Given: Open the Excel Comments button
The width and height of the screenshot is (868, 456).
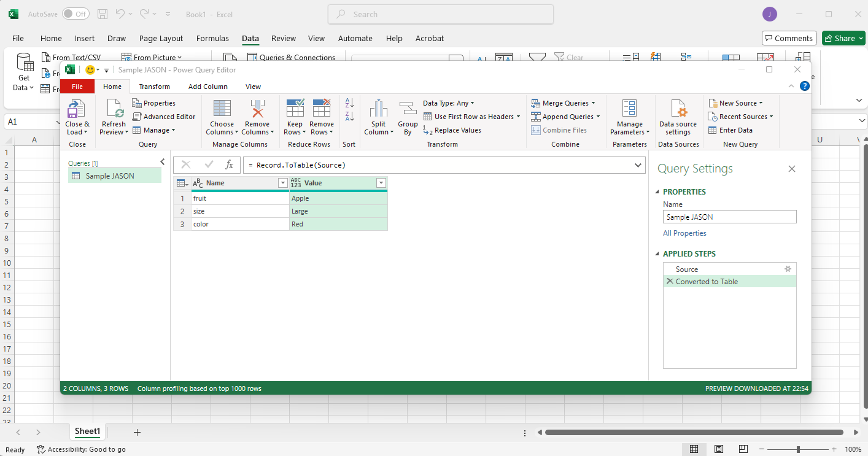Looking at the screenshot, I should [789, 38].
